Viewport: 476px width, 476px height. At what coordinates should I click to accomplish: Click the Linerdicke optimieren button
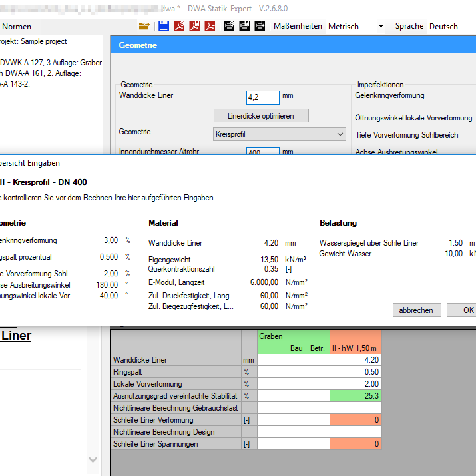[262, 115]
